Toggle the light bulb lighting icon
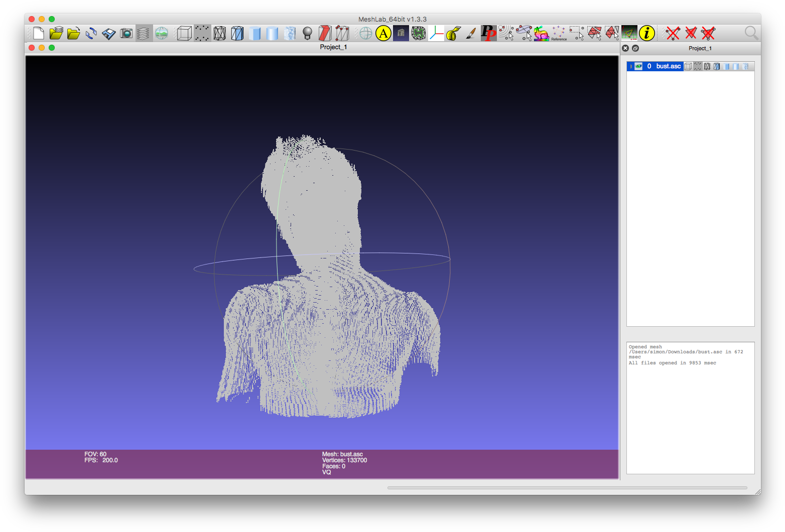785x532 pixels. point(307,34)
